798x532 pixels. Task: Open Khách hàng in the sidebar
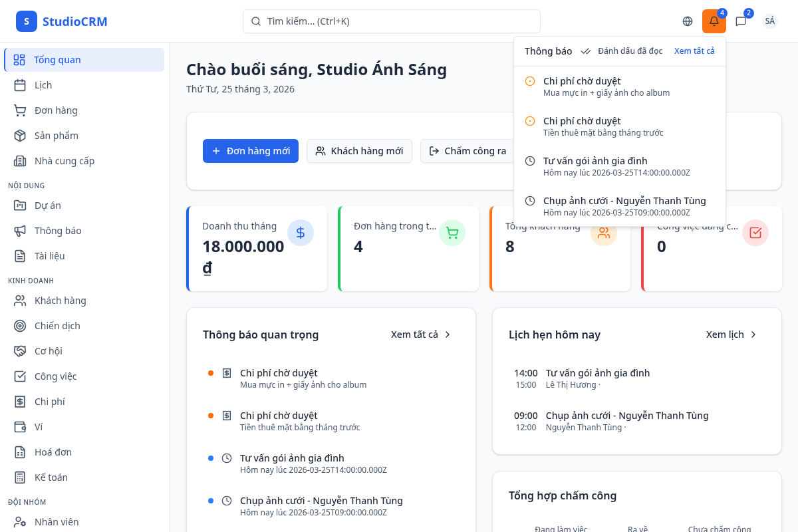point(60,301)
